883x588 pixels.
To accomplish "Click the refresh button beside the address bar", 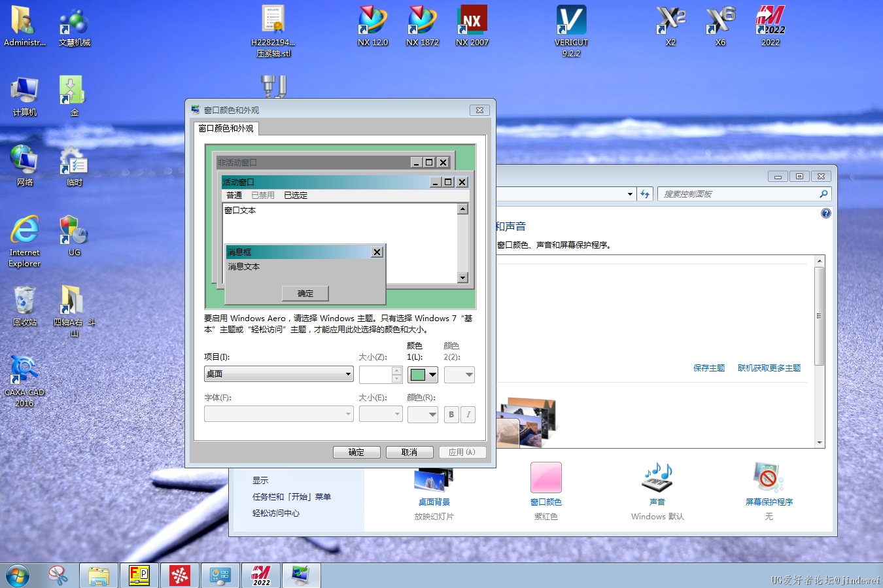I will pos(645,194).
